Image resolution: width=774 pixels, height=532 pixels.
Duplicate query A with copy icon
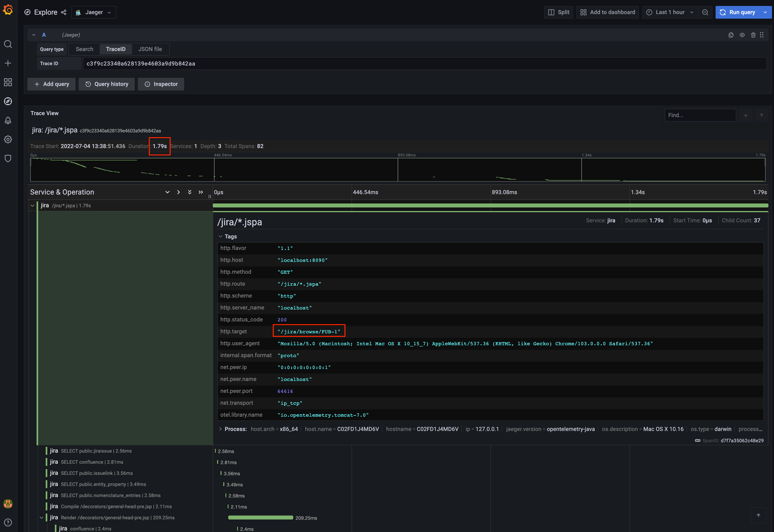731,35
